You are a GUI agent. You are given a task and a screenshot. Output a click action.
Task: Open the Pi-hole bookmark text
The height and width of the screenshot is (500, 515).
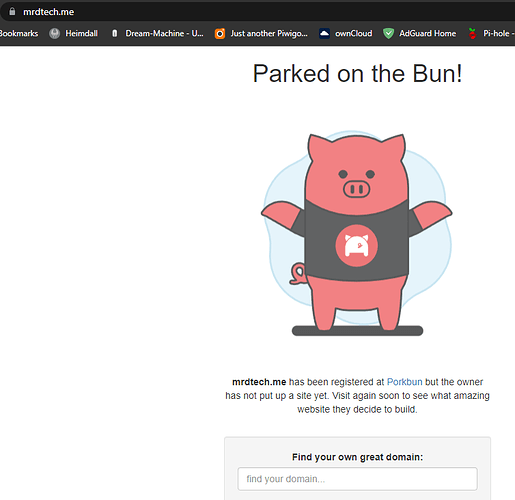click(498, 33)
